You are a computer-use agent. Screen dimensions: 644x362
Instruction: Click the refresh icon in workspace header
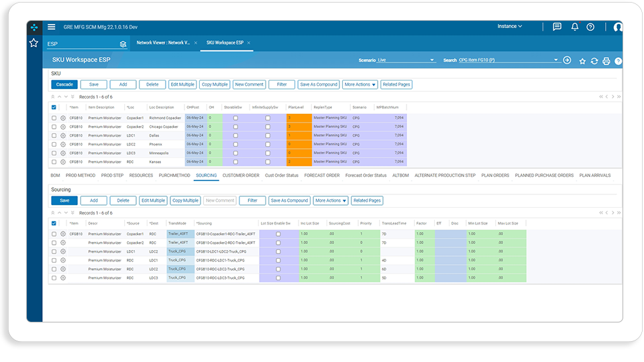594,61
